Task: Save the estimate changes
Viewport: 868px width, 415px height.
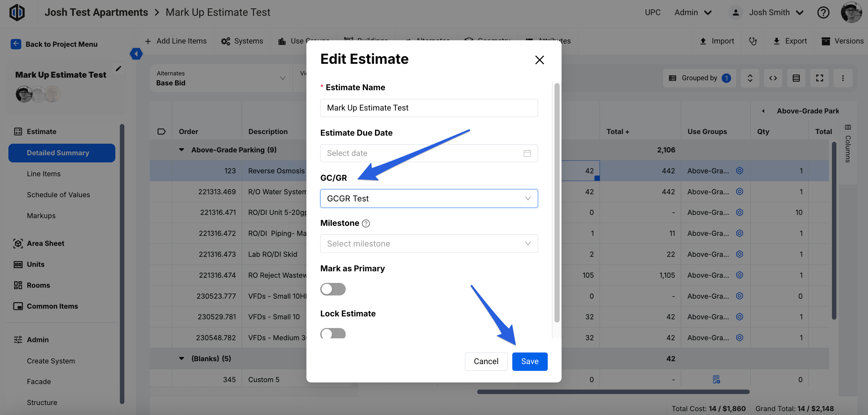Action: click(529, 362)
